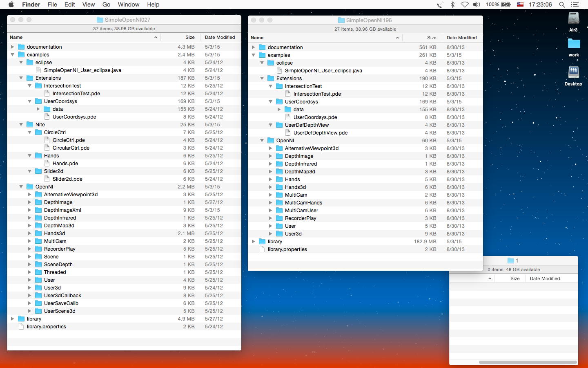Collapse the Nite folder disclosure triangle

(21, 125)
